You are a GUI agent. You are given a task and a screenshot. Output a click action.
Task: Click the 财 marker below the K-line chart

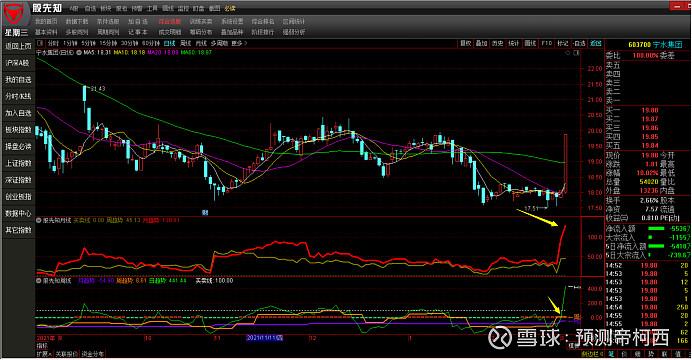(x=205, y=212)
